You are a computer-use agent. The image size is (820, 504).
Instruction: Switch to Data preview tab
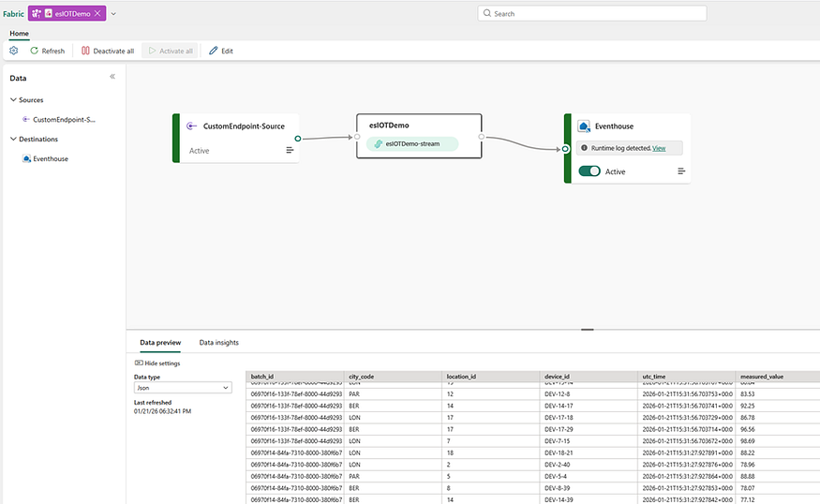point(160,343)
